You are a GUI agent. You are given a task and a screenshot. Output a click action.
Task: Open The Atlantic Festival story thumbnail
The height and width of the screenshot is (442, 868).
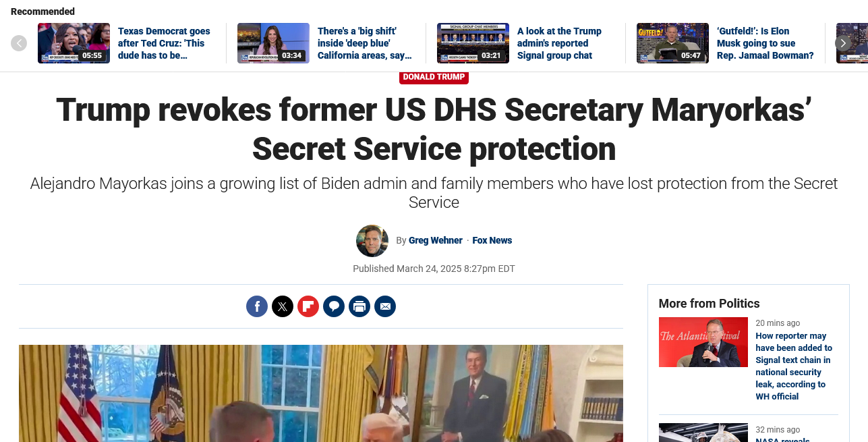click(x=703, y=342)
